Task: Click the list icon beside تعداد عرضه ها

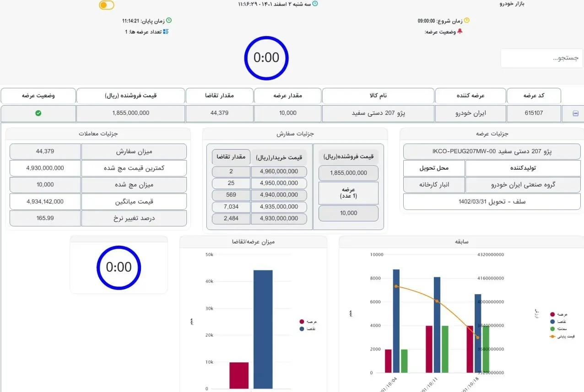Action: tap(166, 32)
